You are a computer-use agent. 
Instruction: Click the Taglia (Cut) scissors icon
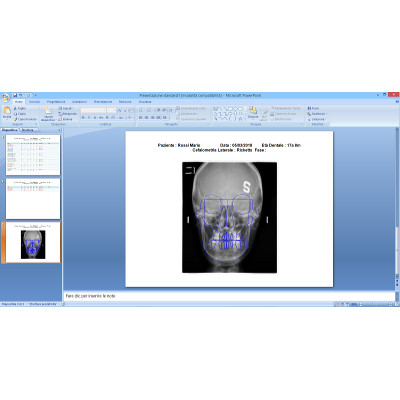(15, 108)
